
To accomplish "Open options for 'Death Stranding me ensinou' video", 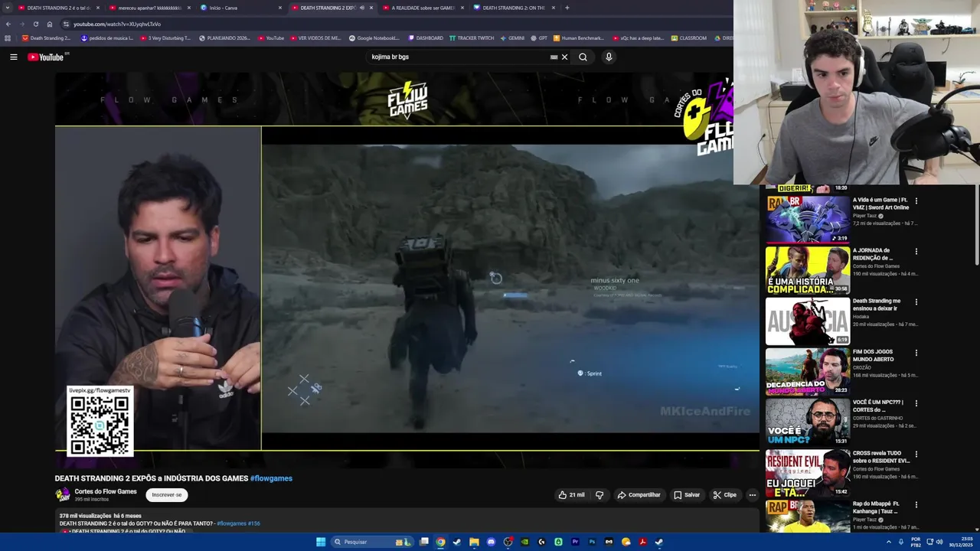I will point(916,302).
